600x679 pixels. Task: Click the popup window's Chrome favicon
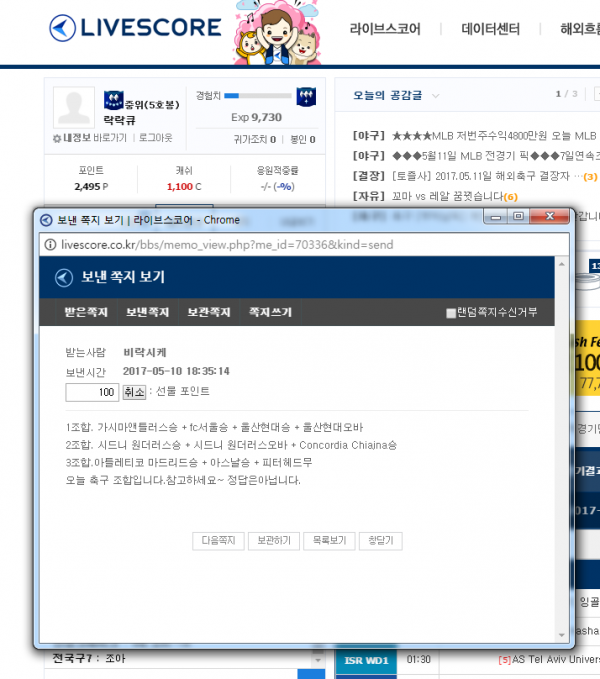click(46, 220)
